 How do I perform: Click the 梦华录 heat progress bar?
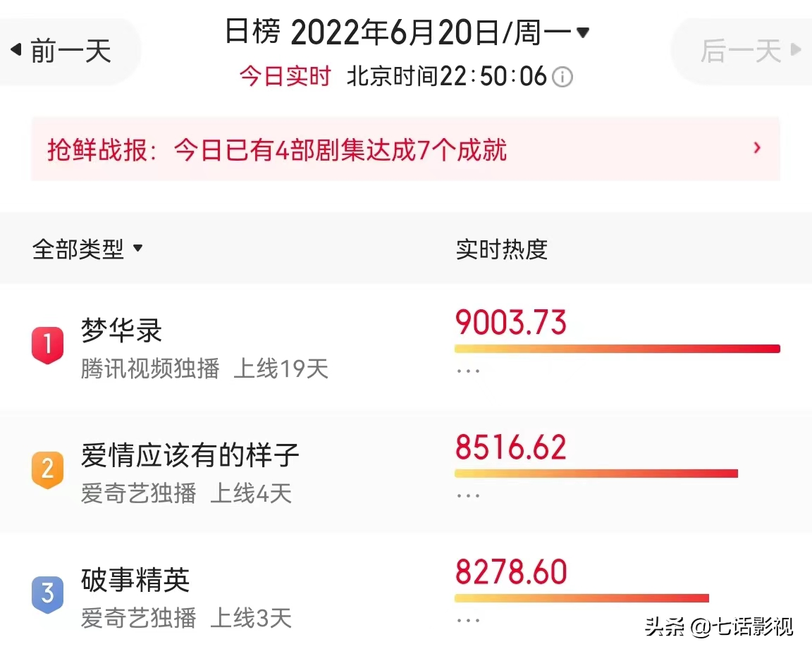pyautogui.click(x=617, y=349)
